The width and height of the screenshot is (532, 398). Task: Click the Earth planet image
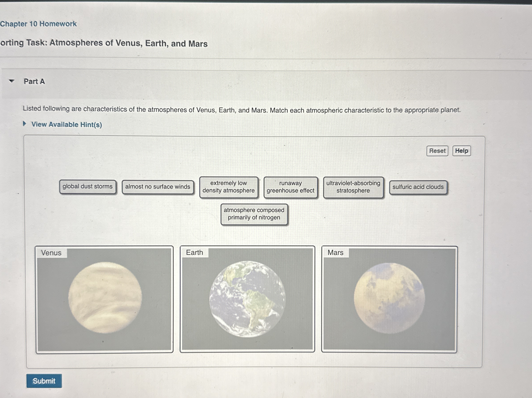coord(247,299)
